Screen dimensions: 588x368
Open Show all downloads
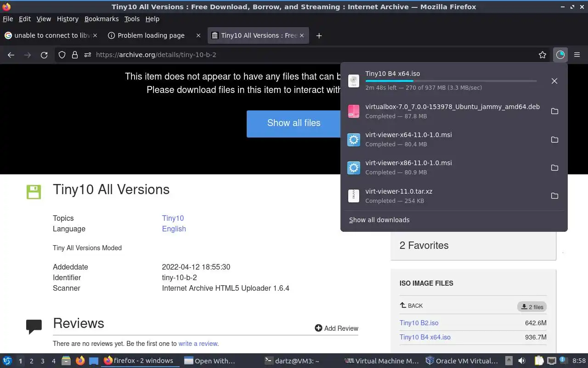pyautogui.click(x=379, y=220)
